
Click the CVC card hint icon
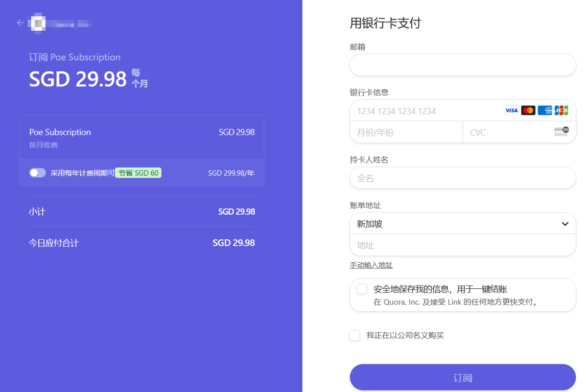(x=561, y=131)
